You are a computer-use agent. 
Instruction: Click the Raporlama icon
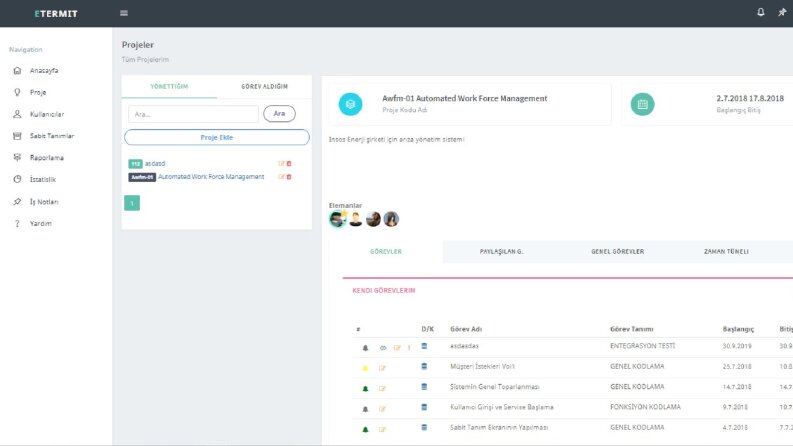[17, 157]
